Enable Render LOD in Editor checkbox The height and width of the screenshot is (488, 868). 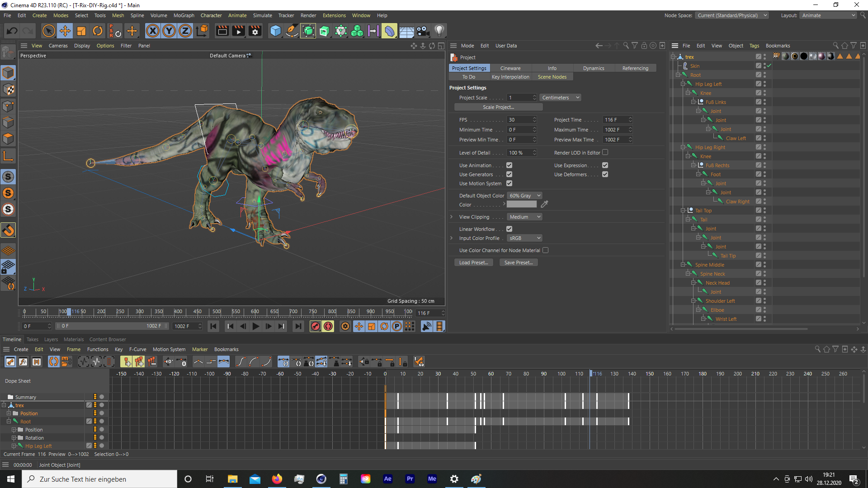point(605,153)
